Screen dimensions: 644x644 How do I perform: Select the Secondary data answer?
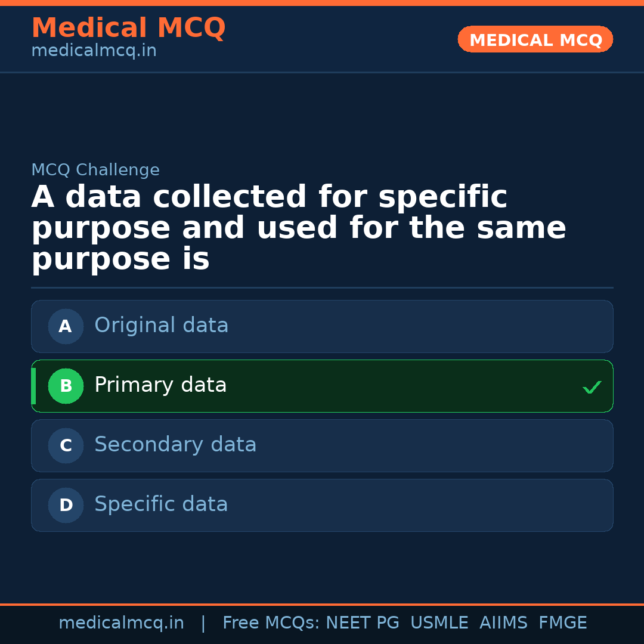click(x=322, y=445)
